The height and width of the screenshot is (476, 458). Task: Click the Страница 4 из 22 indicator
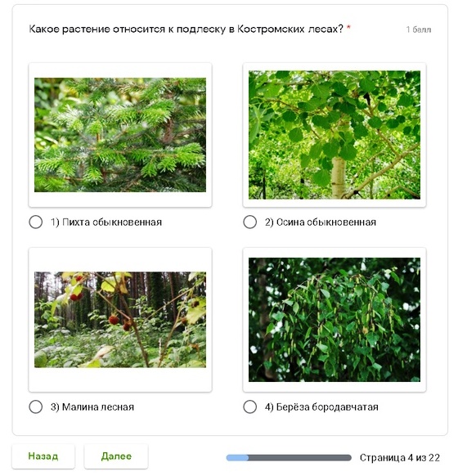click(400, 457)
